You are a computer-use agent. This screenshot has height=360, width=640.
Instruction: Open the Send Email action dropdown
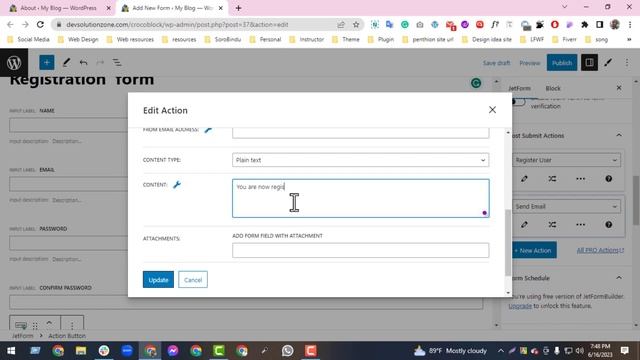(x=566, y=207)
